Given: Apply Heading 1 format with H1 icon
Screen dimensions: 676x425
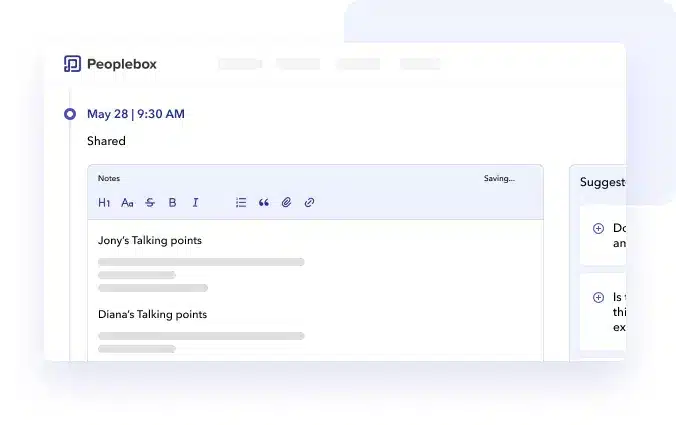Looking at the screenshot, I should [x=104, y=203].
